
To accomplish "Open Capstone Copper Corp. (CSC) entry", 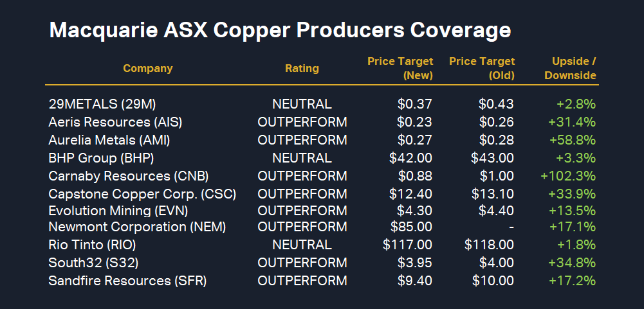I will click(143, 194).
